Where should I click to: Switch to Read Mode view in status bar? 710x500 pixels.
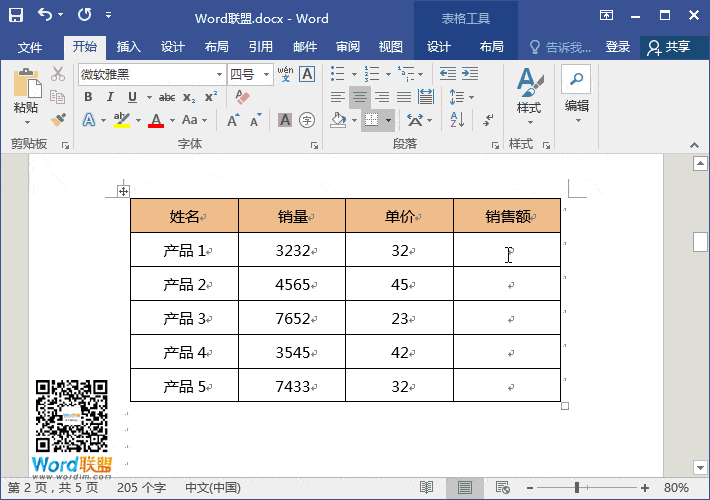coord(426,488)
